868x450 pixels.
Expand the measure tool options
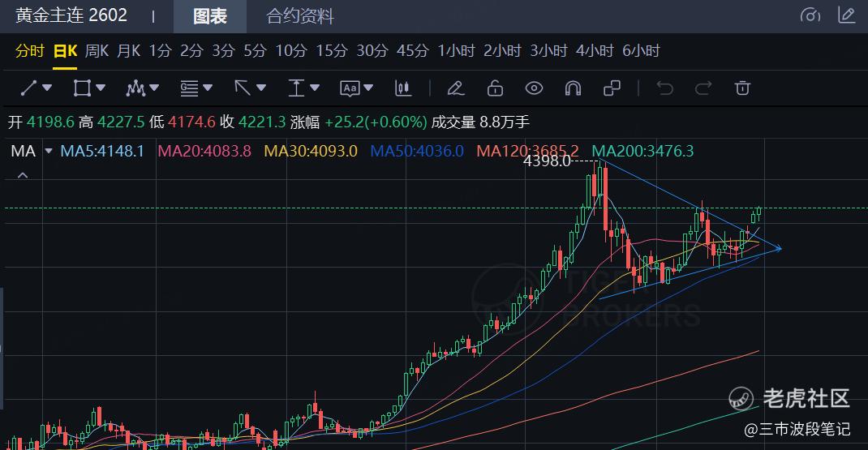315,88
